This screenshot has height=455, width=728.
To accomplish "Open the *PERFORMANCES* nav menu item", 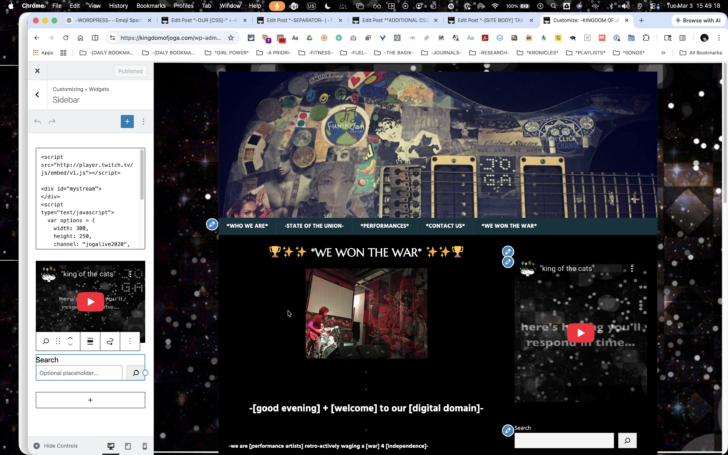I will [x=384, y=226].
